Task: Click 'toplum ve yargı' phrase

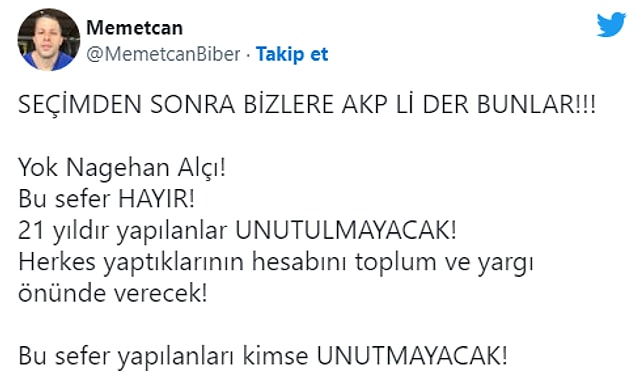Action: pos(444,263)
